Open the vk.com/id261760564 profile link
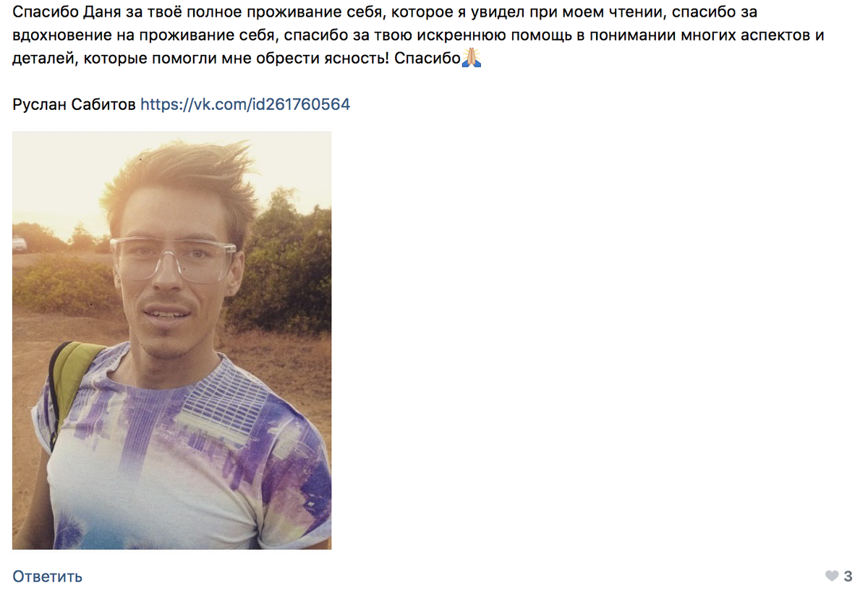Viewport: 868px width, 599px height. [x=245, y=104]
